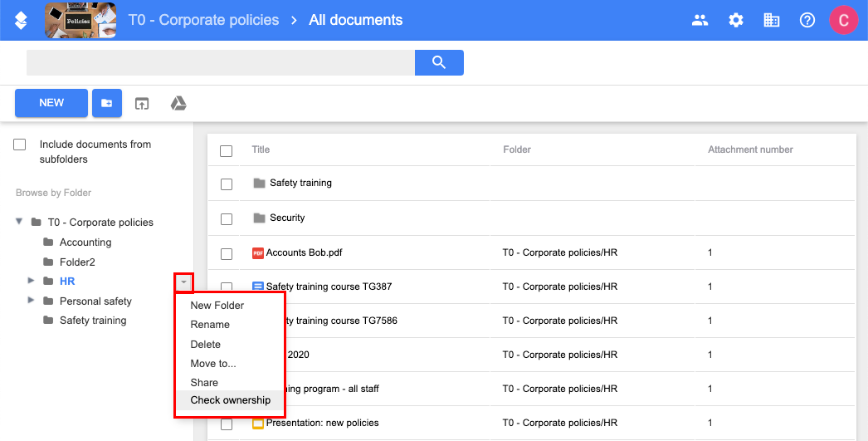Expand the Personal safety folder arrow
Screen dimensions: 868x441
[32, 301]
